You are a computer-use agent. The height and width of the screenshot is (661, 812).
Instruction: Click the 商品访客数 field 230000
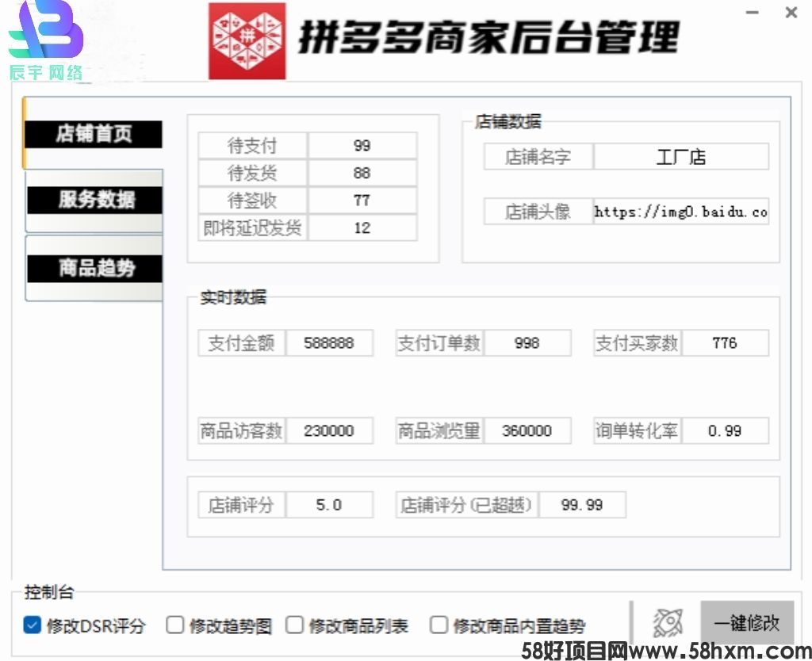329,430
